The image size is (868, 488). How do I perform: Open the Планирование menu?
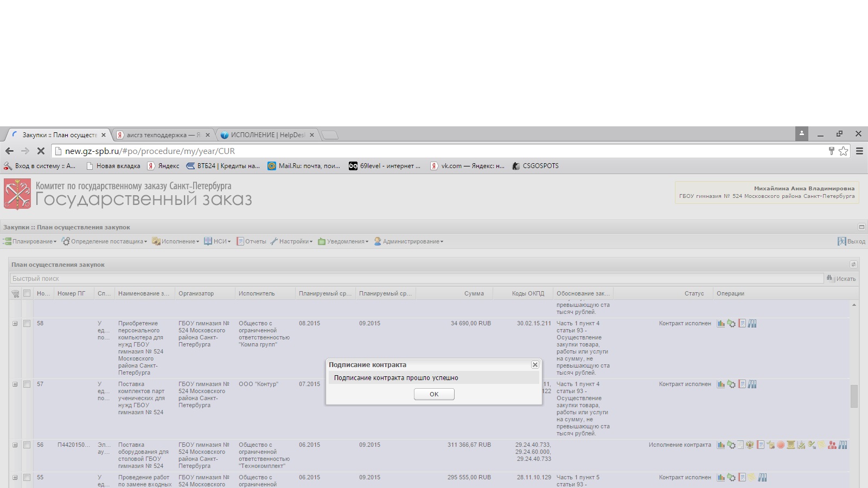click(30, 241)
